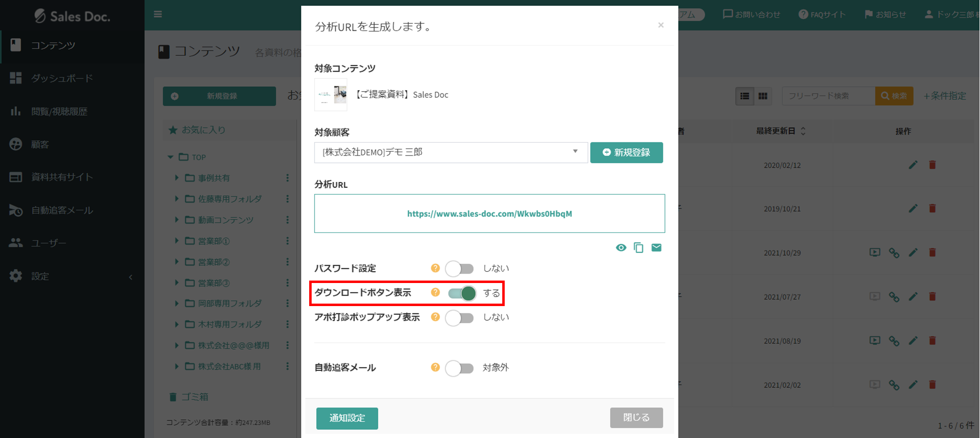Open options menu for 事例共有 folder
The height and width of the screenshot is (438, 980).
[288, 178]
